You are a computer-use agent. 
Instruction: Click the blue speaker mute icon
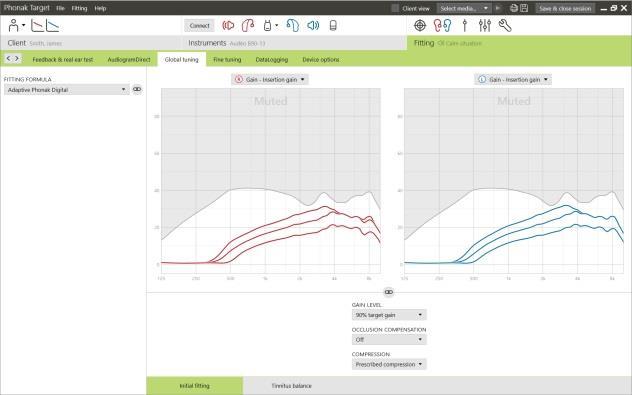coord(313,25)
